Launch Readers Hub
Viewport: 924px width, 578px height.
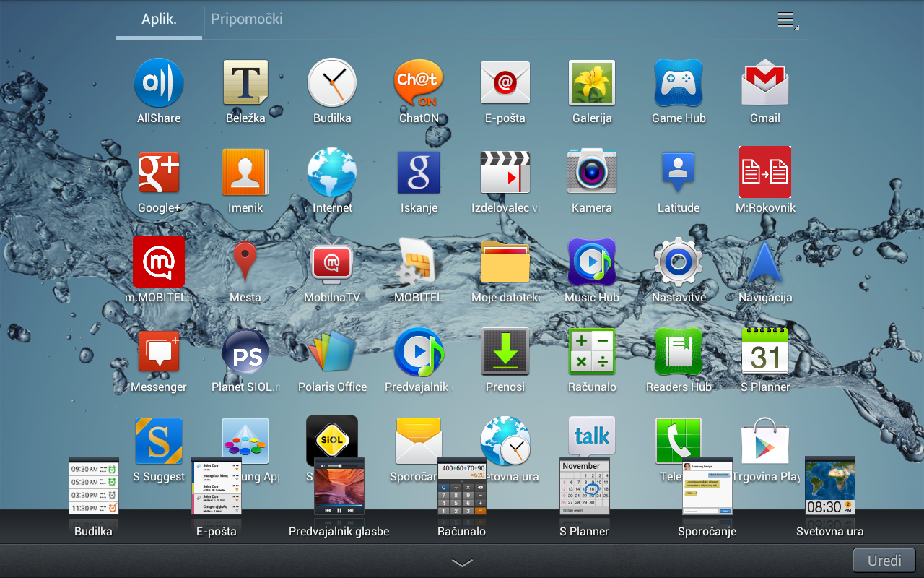[679, 352]
